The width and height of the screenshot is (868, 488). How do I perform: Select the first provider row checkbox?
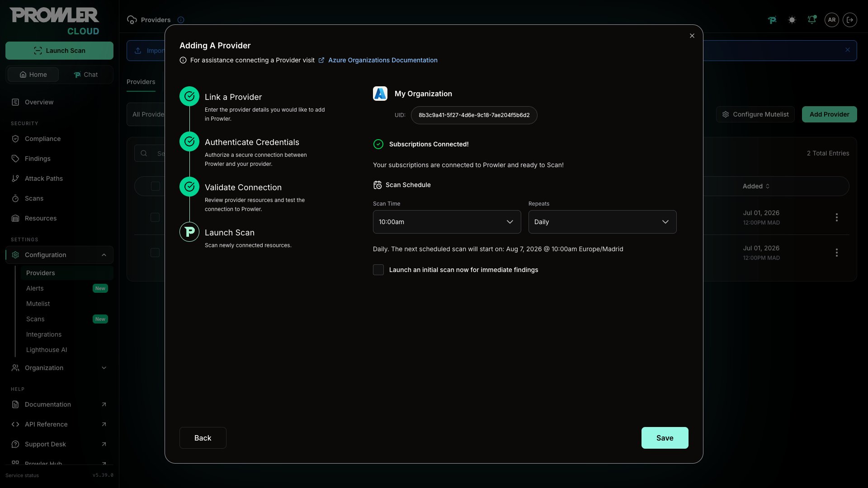tap(155, 217)
